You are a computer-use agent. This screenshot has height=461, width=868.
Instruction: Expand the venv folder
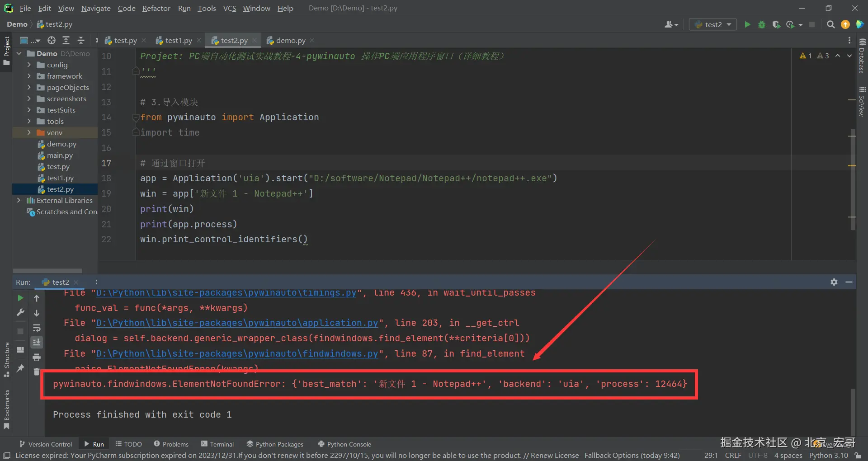tap(29, 132)
